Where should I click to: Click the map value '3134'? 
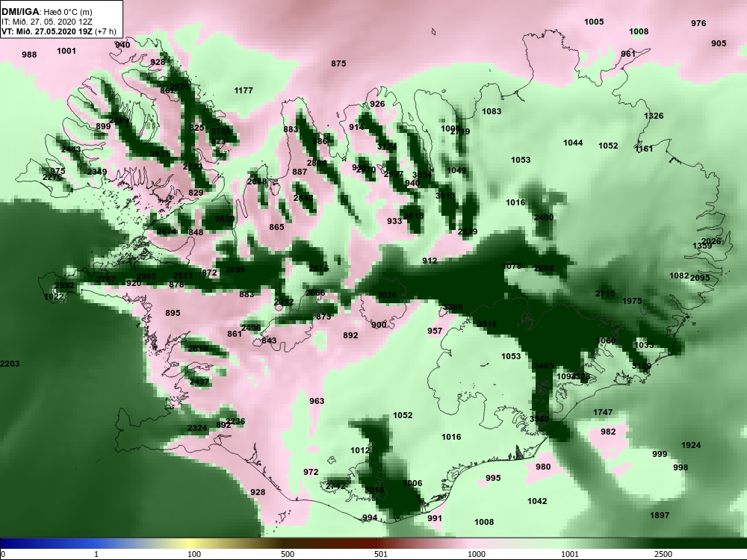(x=386, y=146)
